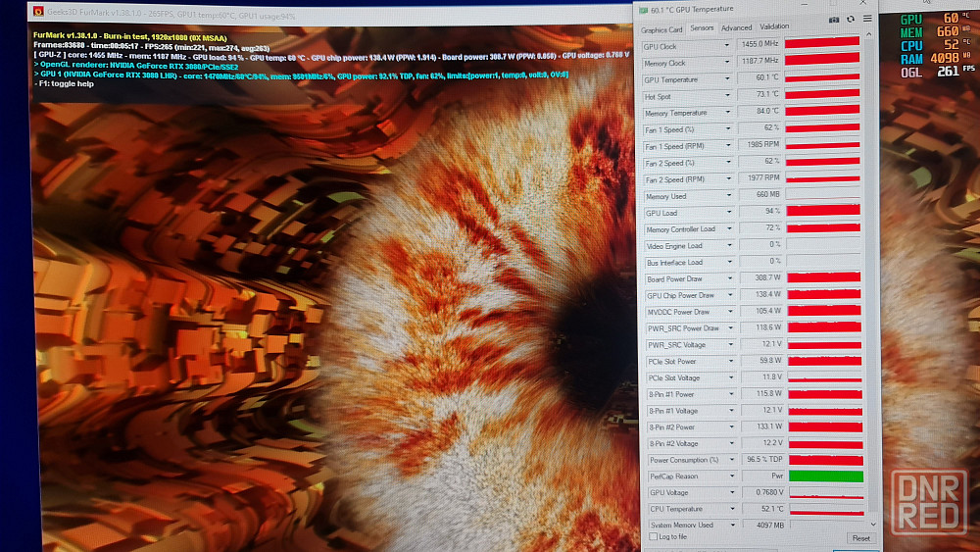The width and height of the screenshot is (980, 552).
Task: Open the Graphics Card tab
Action: click(x=661, y=29)
